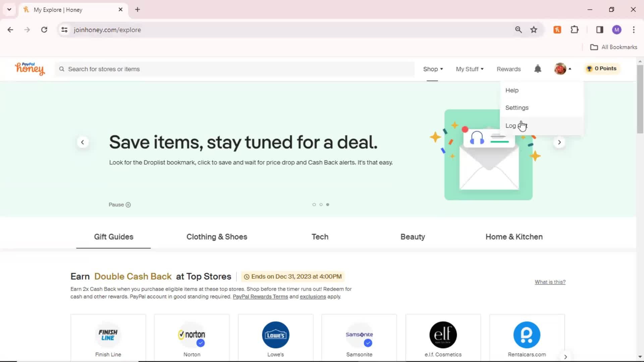Expand the Shop dropdown menu

click(x=433, y=69)
